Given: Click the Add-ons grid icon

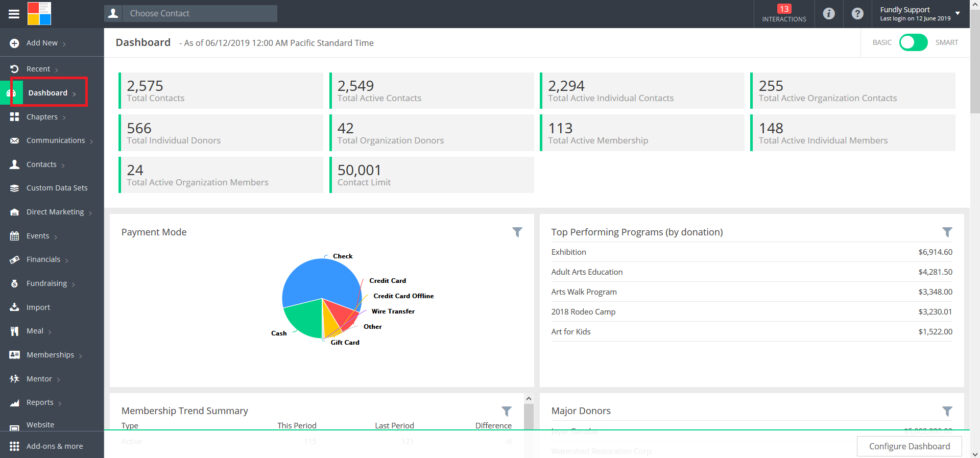Looking at the screenshot, I should (x=14, y=446).
